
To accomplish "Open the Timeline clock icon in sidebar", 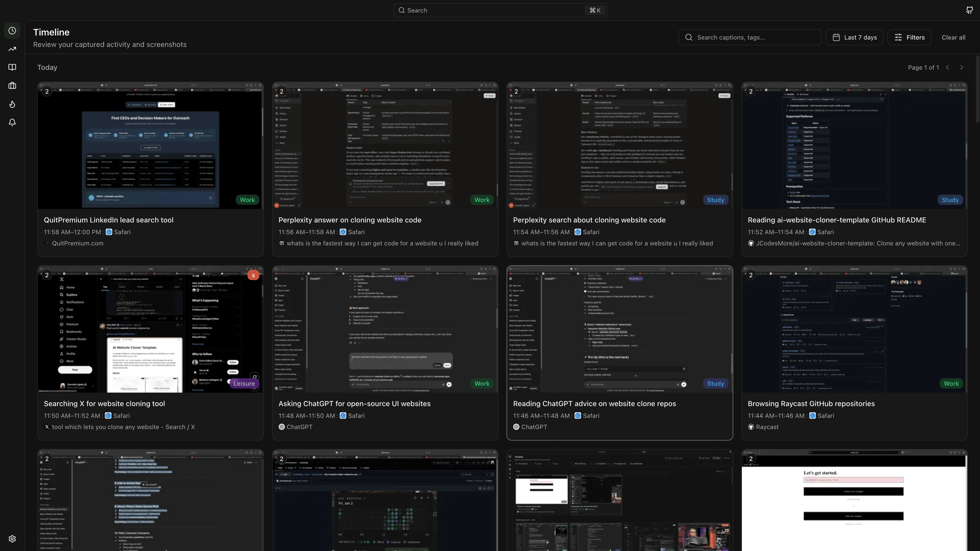I will (x=12, y=30).
